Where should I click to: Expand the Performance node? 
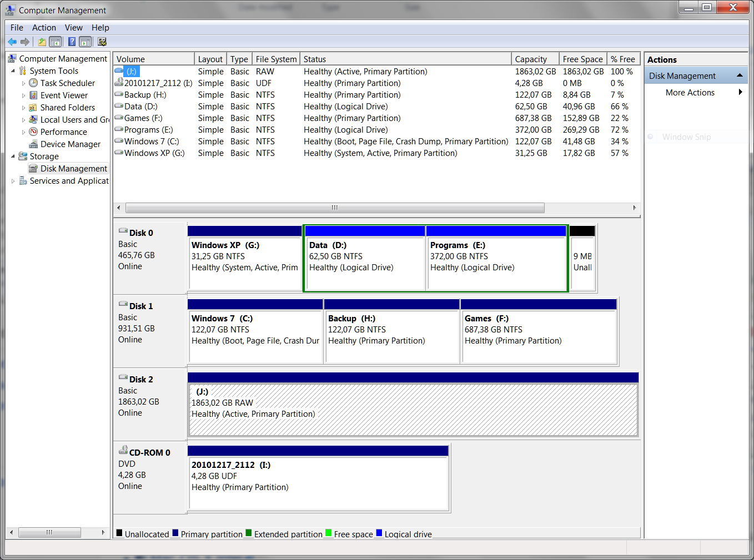pyautogui.click(x=23, y=132)
